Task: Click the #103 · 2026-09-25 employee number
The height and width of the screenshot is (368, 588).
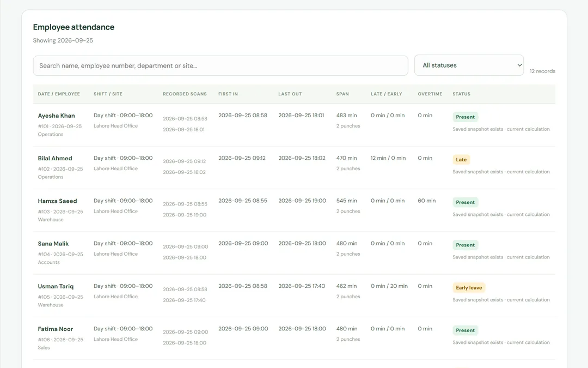Action: [60, 212]
